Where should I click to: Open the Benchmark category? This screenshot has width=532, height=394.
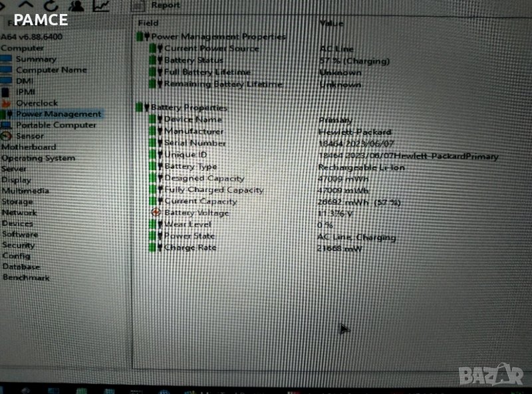(26, 278)
